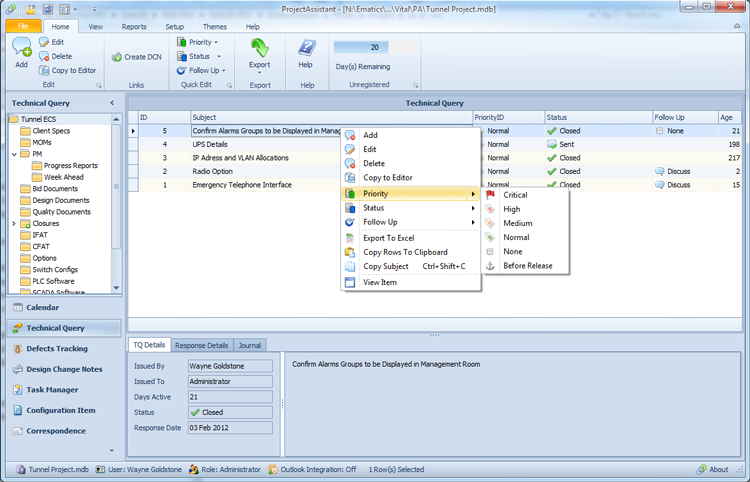This screenshot has width=750, height=482.
Task: Set priority to Before Release anchor option
Action: (525, 266)
